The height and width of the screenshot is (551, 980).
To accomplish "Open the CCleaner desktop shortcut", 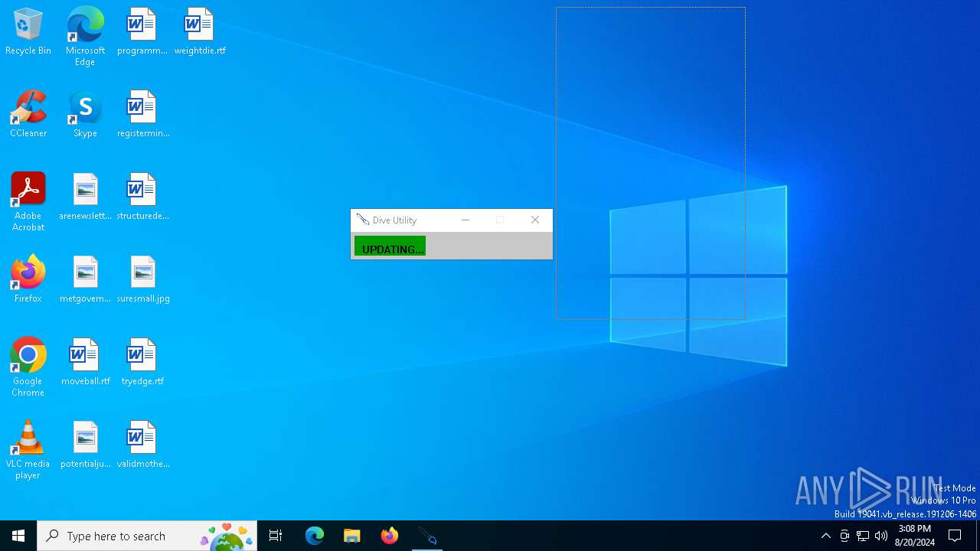I will click(x=28, y=114).
